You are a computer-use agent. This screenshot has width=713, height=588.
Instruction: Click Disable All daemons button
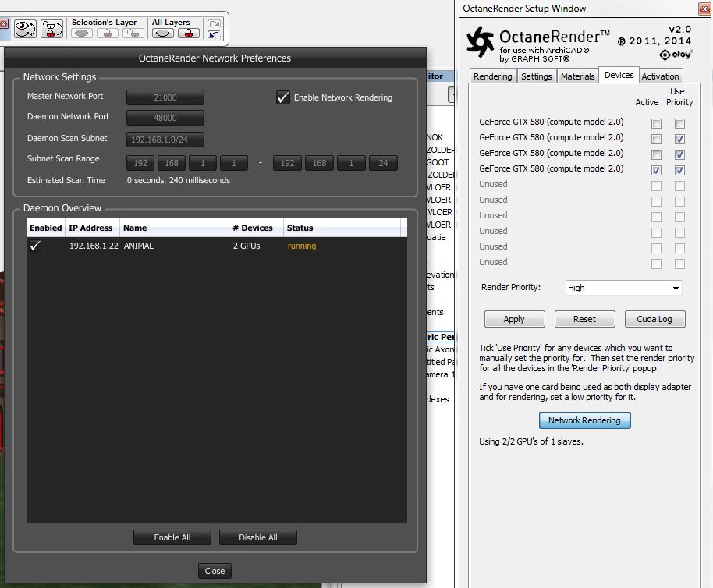[258, 537]
